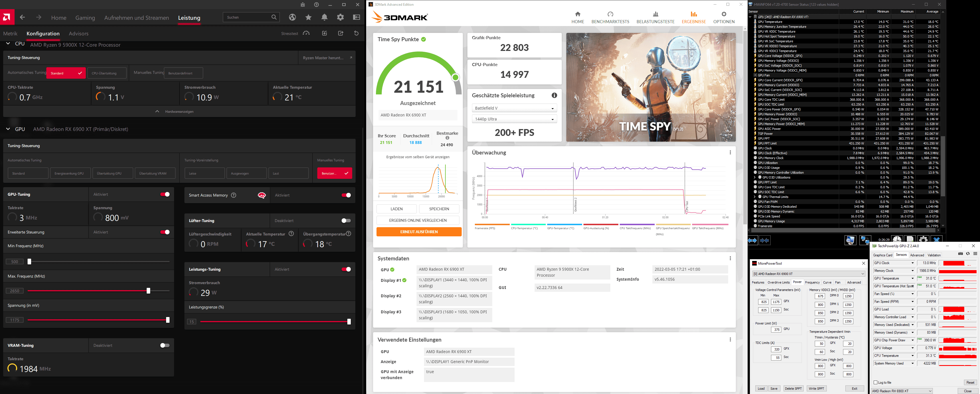Click the export profile icon in Radeon Software
Viewport: 980px width, 394px height.
[341, 33]
